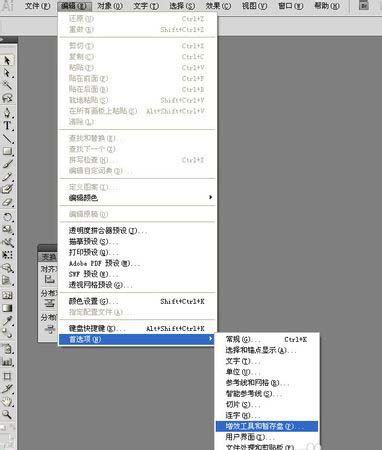Click first distribute icon in align panel
This screenshot has height=450, width=382.
[50, 303]
